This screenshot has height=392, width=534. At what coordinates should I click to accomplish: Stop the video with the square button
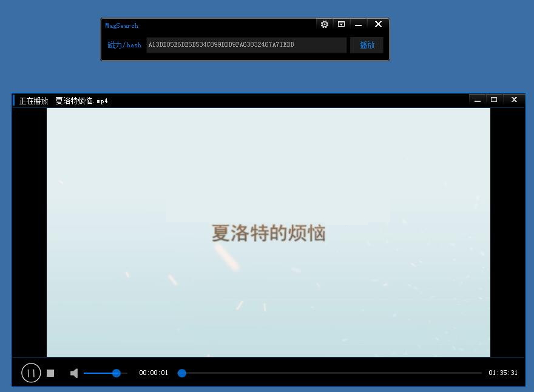coord(50,373)
